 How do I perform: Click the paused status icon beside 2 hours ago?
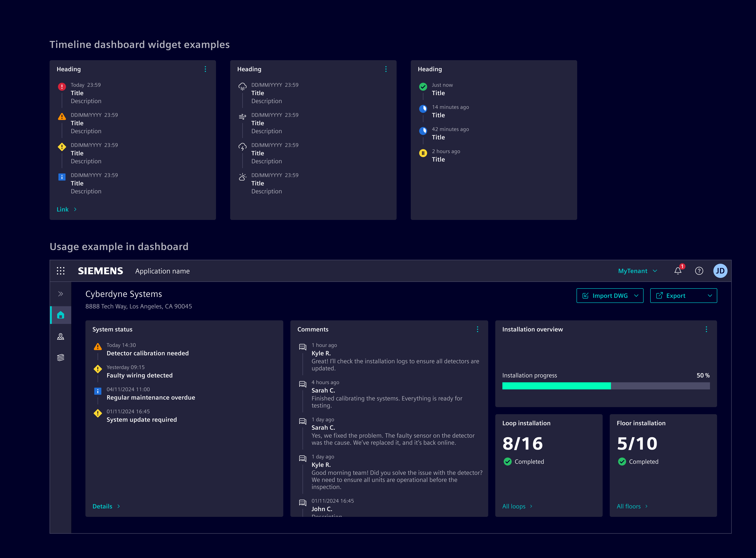(423, 153)
